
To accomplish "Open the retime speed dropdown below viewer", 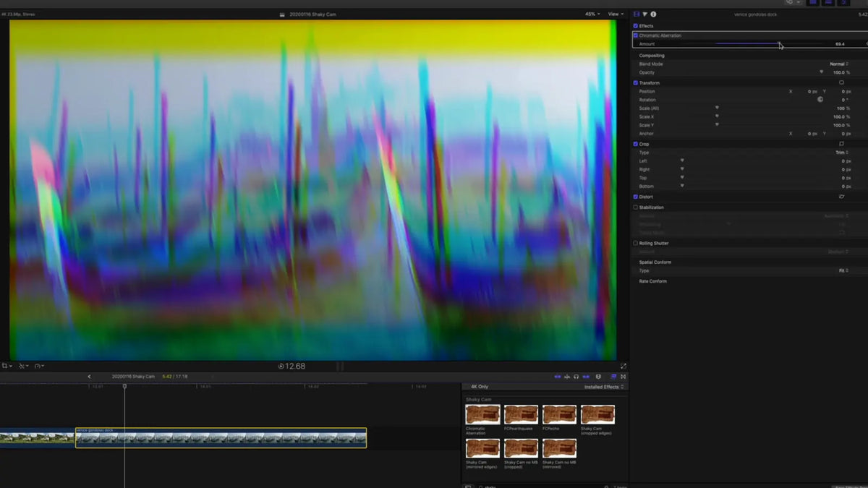I will (x=39, y=366).
